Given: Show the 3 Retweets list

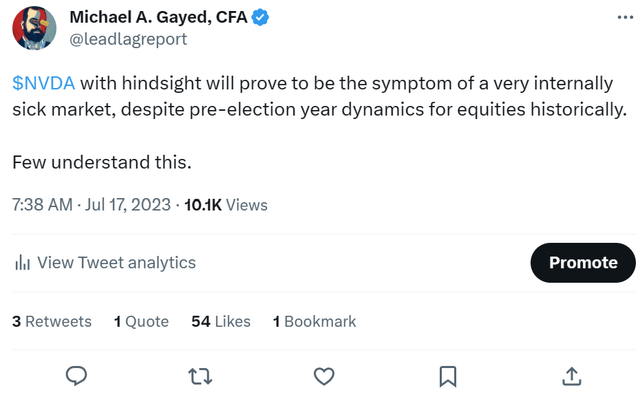Looking at the screenshot, I should pyautogui.click(x=52, y=321).
